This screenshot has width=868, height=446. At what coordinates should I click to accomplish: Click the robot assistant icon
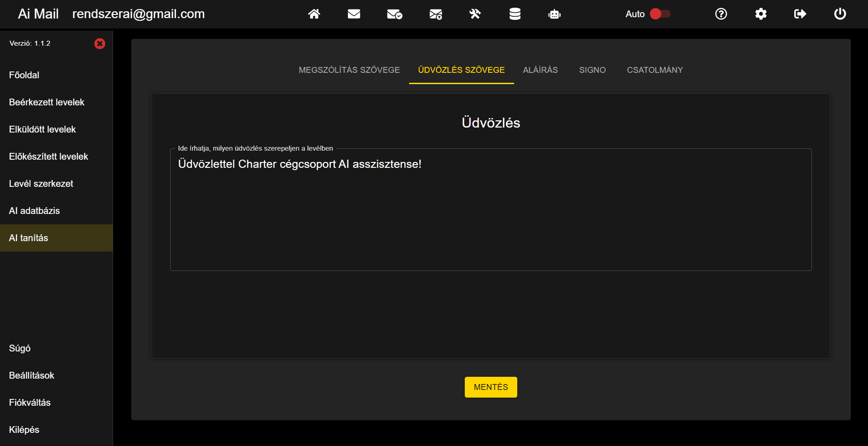coord(554,14)
